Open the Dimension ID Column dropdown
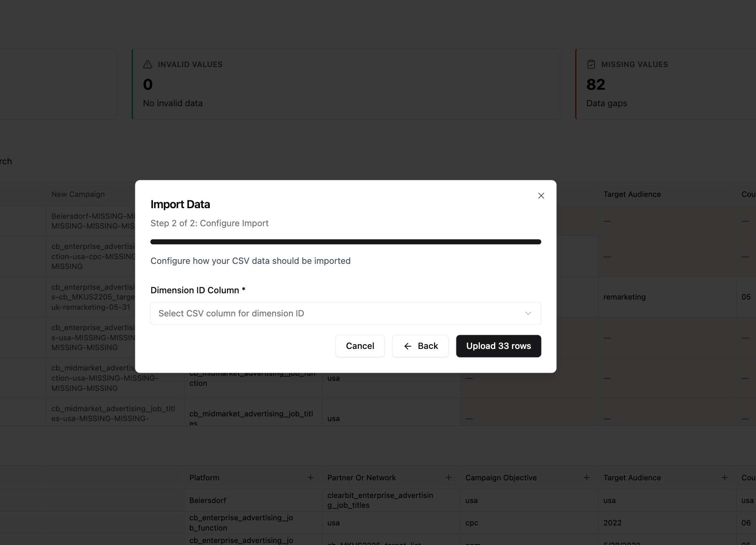 (x=345, y=313)
